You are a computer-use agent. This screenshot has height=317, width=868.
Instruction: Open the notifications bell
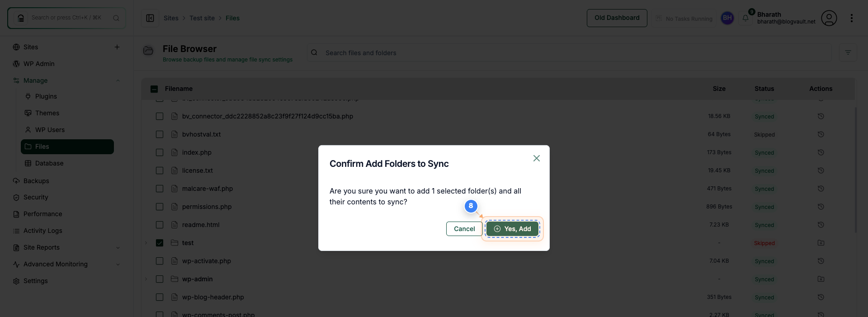(x=745, y=18)
